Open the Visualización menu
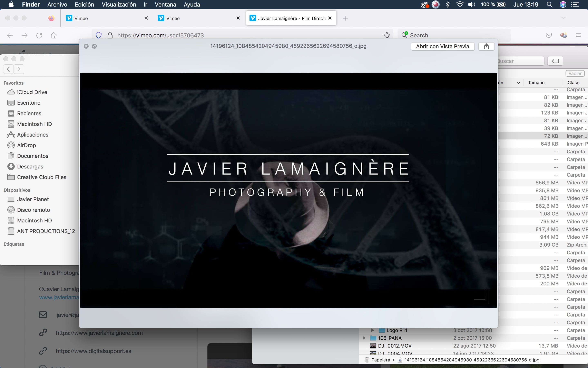Screen dimensions: 588x368 [x=119, y=4]
